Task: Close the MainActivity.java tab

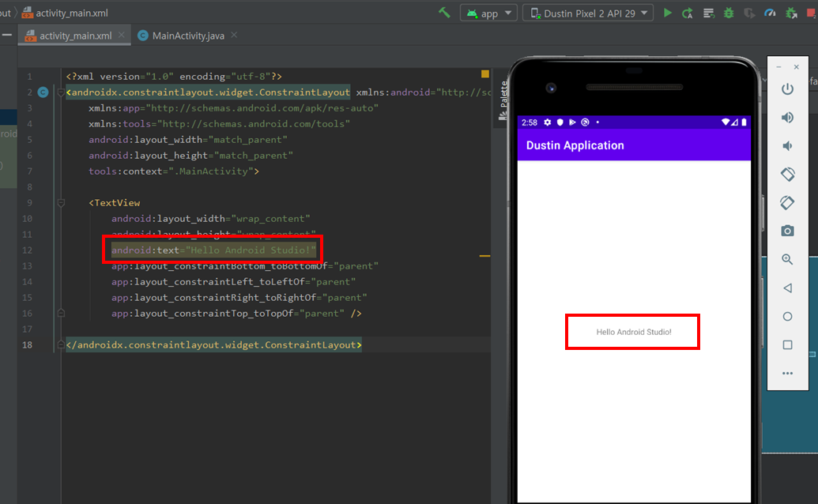Action: [234, 35]
